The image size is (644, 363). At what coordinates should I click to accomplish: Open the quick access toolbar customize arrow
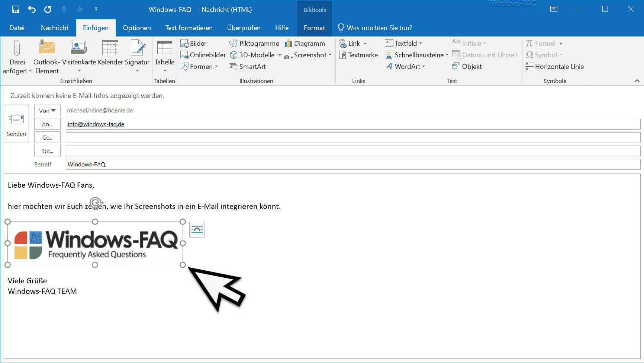tap(96, 9)
